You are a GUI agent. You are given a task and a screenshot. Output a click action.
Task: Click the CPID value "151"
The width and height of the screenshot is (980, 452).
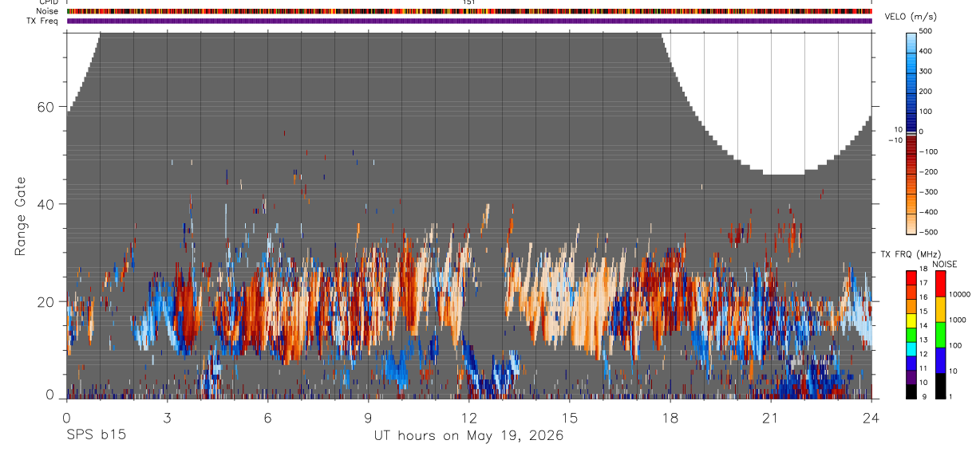click(x=469, y=2)
